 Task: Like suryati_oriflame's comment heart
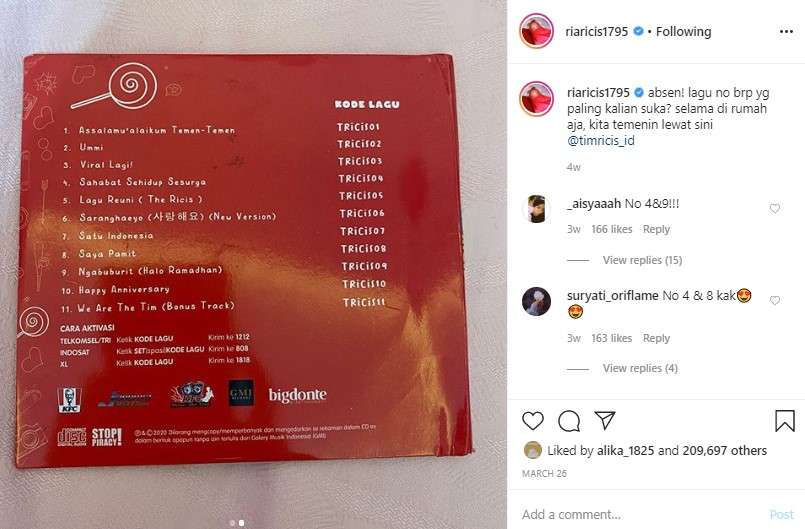[775, 300]
